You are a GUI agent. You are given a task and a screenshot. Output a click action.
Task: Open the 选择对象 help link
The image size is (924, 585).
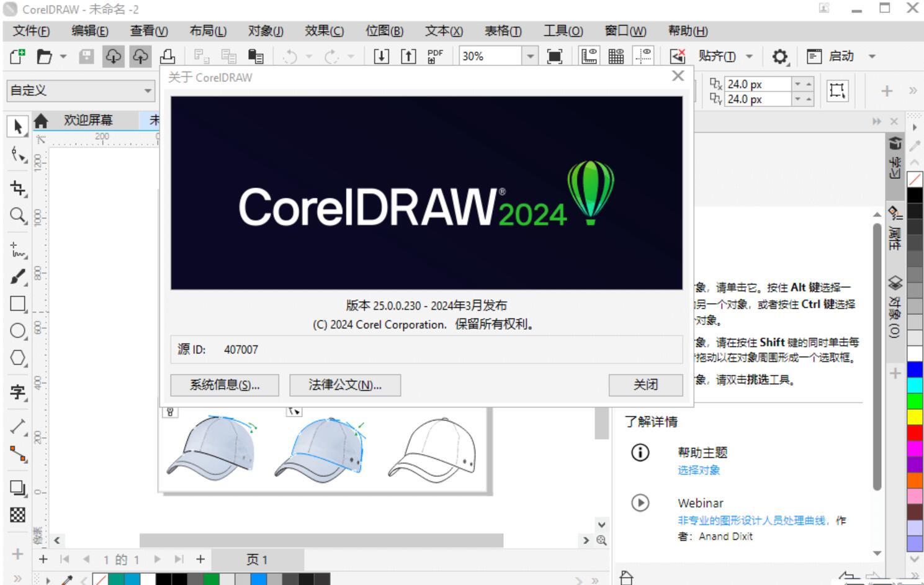699,470
